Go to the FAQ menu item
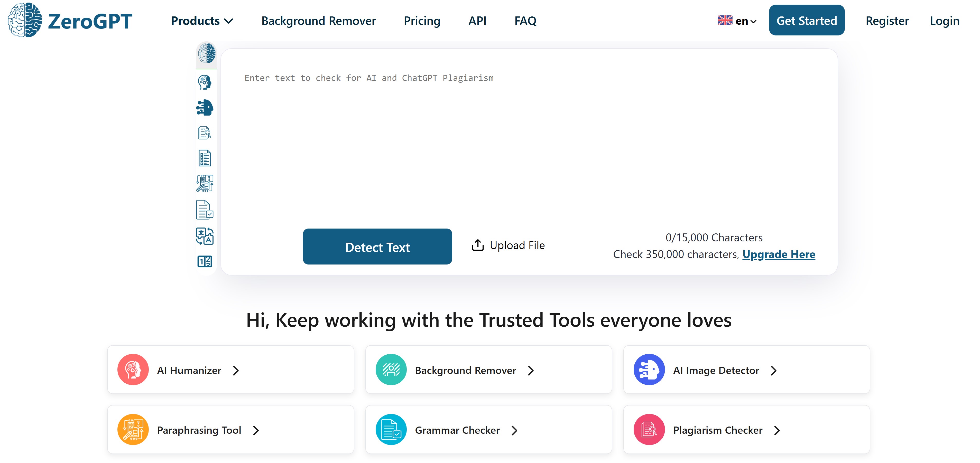This screenshot has height=463, width=980. tap(525, 21)
